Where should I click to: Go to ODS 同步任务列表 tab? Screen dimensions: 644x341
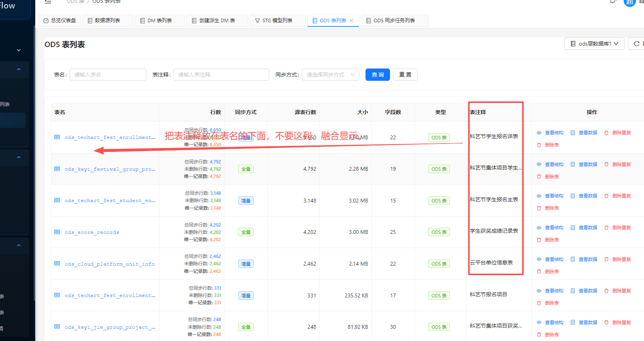click(394, 21)
